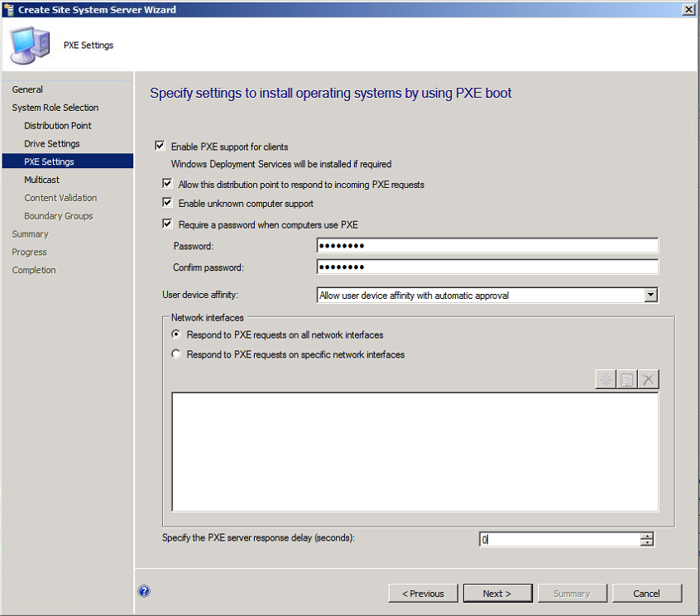This screenshot has height=616, width=700.
Task: Open Boundary Groups wizard step
Action: pyautogui.click(x=59, y=216)
